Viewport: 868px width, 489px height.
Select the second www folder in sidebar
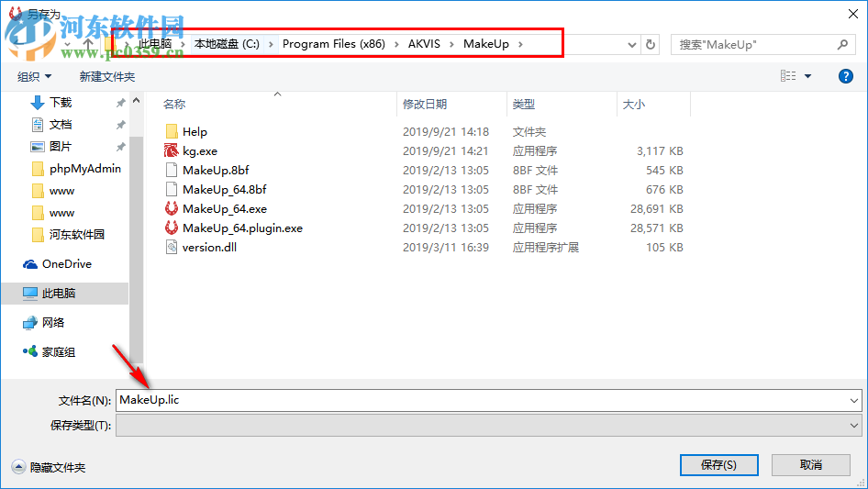(62, 213)
